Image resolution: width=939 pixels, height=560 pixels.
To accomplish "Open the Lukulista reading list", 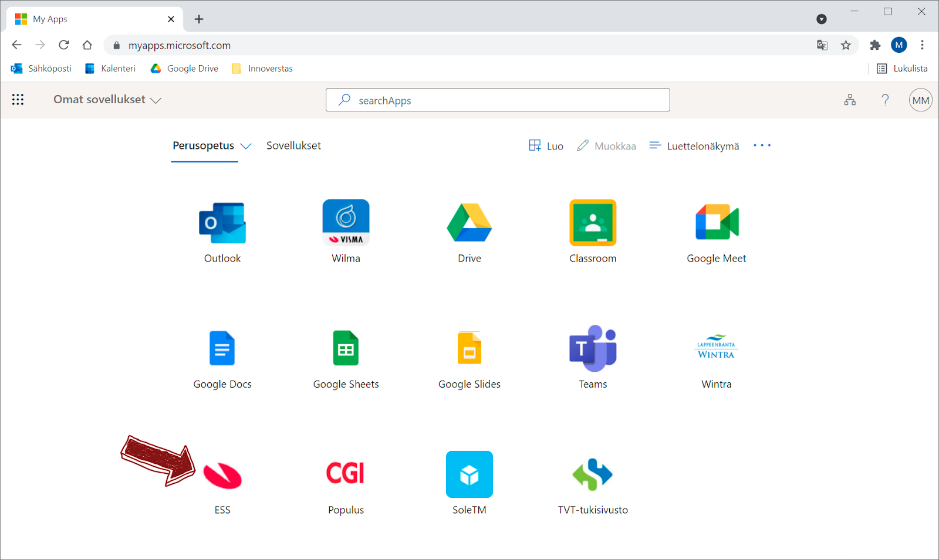I will point(902,69).
